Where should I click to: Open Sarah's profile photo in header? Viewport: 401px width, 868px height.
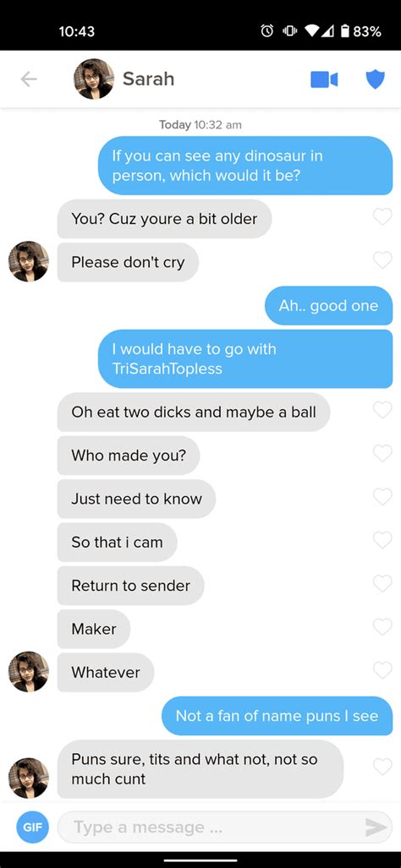94,79
